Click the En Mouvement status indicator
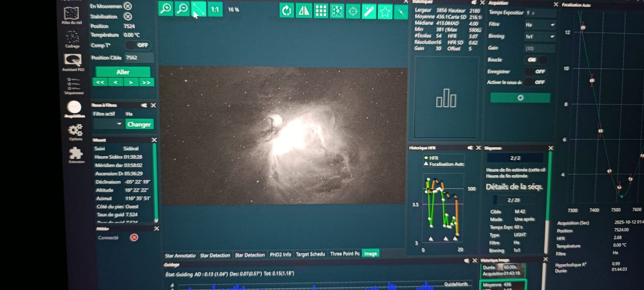The width and height of the screenshot is (644, 290). (x=128, y=6)
